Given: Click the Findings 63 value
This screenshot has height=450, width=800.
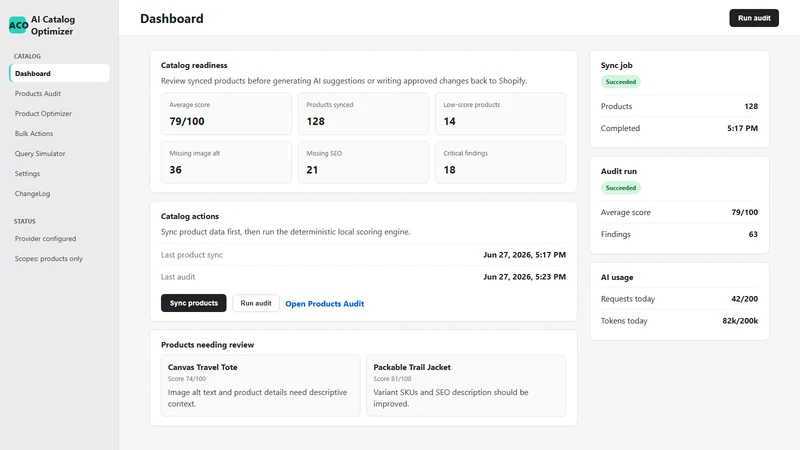Looking at the screenshot, I should (753, 234).
